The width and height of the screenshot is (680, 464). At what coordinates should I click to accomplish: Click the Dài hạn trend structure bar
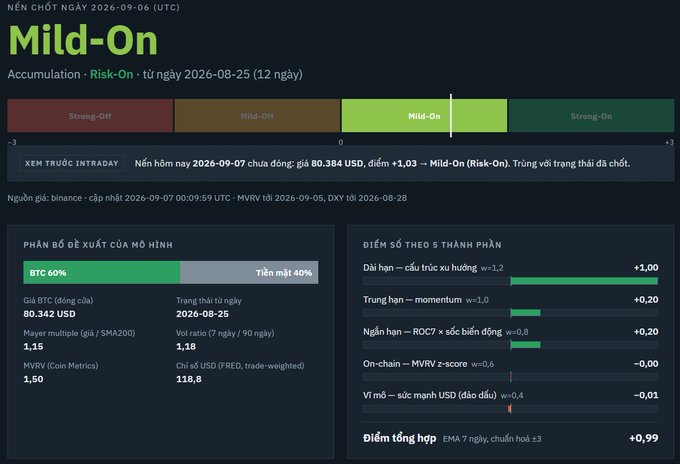pos(511,281)
